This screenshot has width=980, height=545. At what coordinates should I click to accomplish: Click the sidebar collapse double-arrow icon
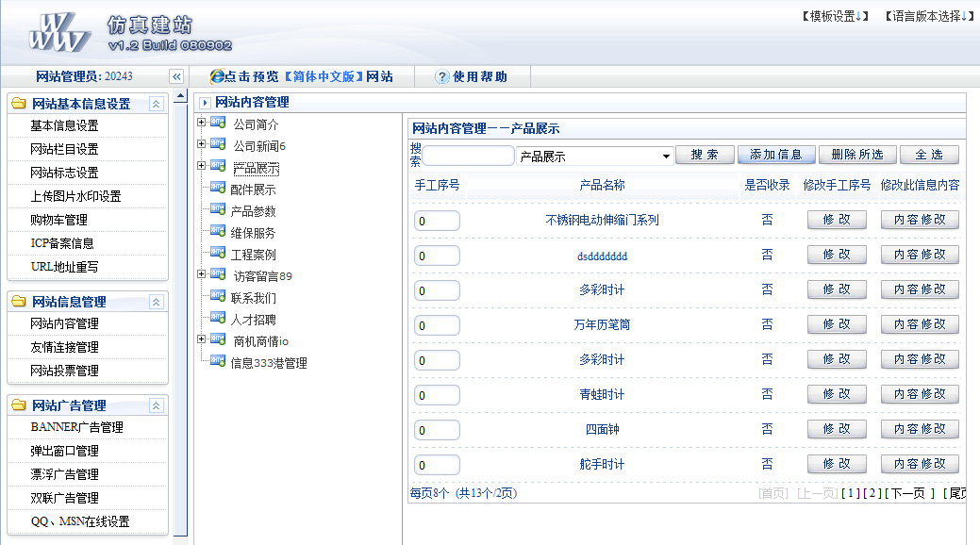[x=175, y=77]
